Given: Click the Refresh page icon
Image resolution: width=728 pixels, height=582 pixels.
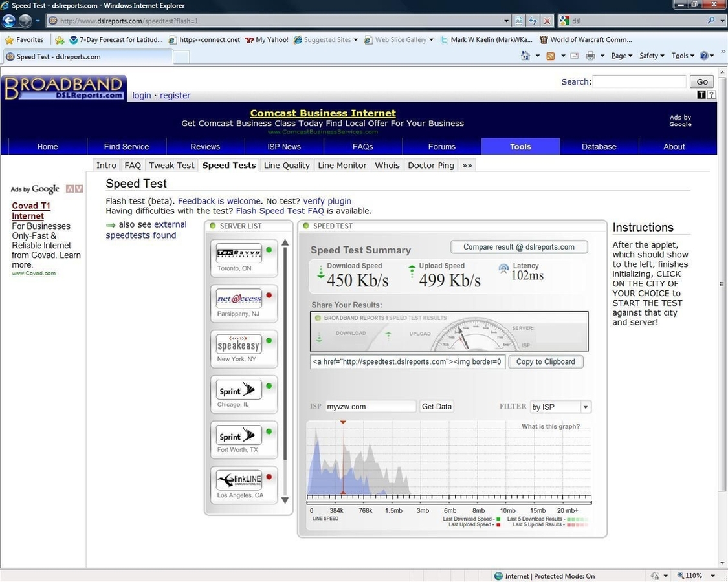Looking at the screenshot, I should coord(533,21).
